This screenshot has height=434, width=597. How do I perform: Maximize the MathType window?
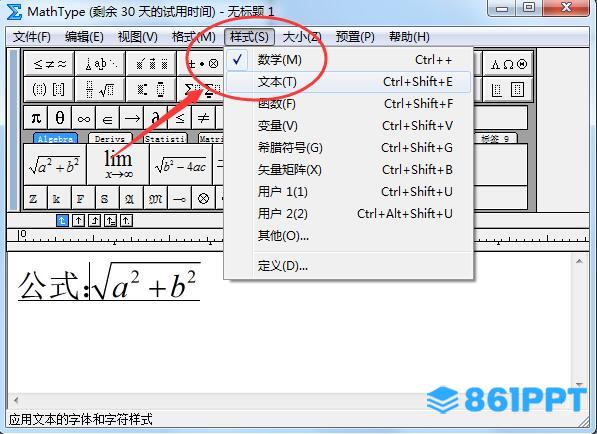pyautogui.click(x=529, y=7)
